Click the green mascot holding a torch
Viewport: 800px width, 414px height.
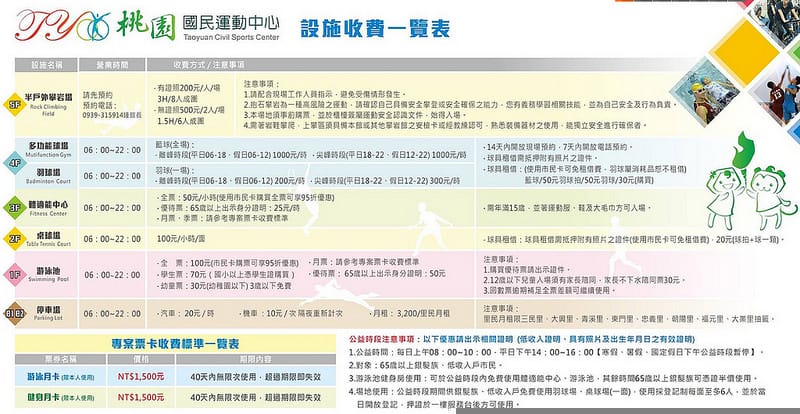tap(726, 180)
